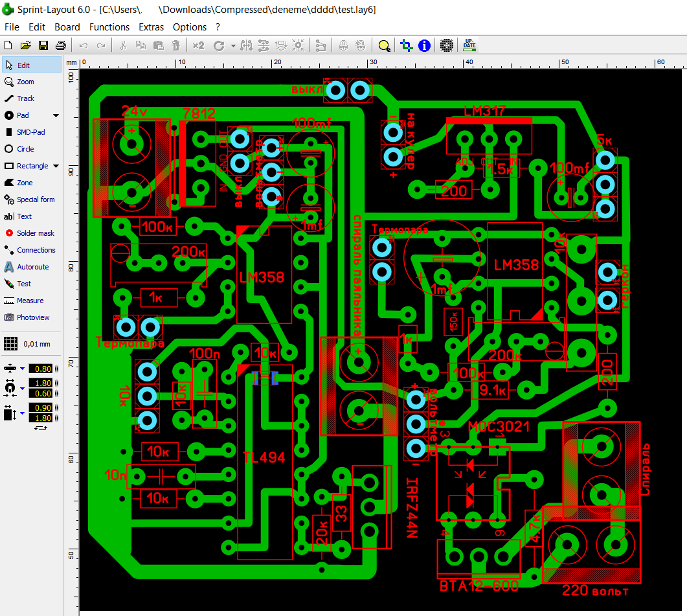Duplicate selection with x2 icon
Image resolution: width=687 pixels, height=616 pixels.
pyautogui.click(x=199, y=45)
